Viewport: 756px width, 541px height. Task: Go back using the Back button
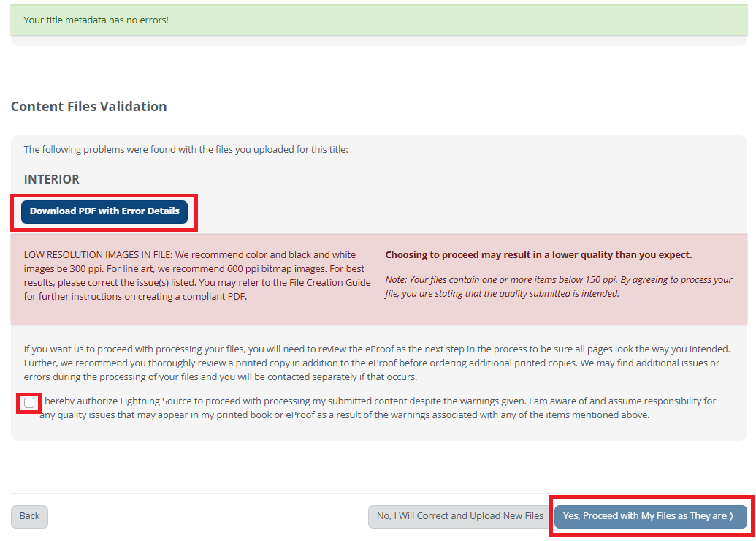pyautogui.click(x=29, y=516)
